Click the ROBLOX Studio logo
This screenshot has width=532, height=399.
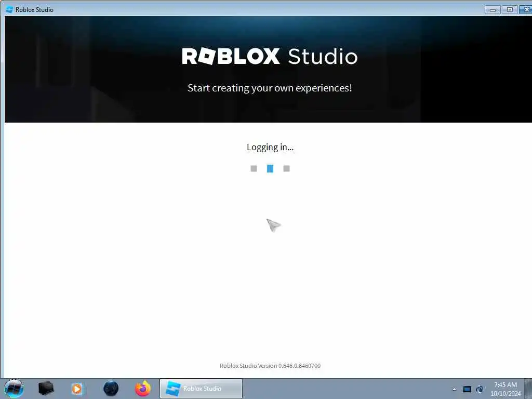pos(270,56)
